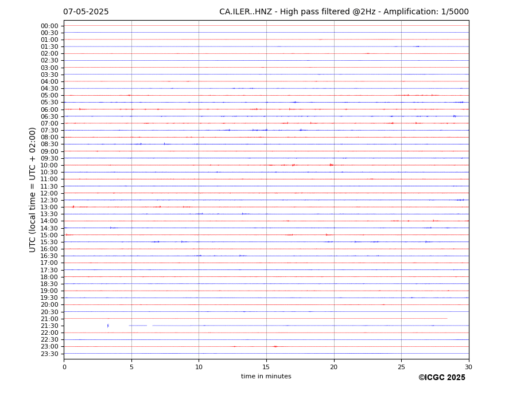Click the 08:30 time row label
The width and height of the screenshot is (532, 399).
[x=49, y=144]
